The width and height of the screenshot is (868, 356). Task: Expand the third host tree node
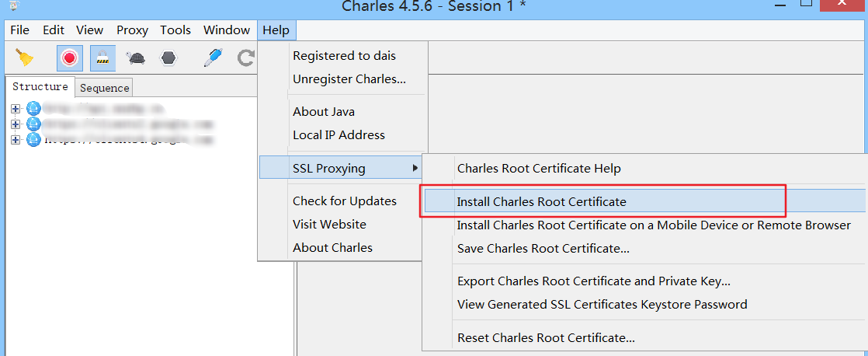tap(15, 140)
